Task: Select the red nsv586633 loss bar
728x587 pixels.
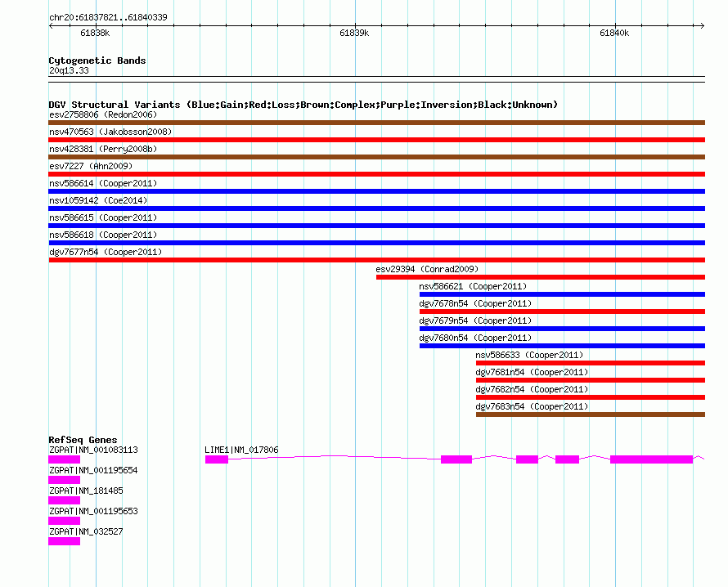Action: pyautogui.click(x=591, y=363)
